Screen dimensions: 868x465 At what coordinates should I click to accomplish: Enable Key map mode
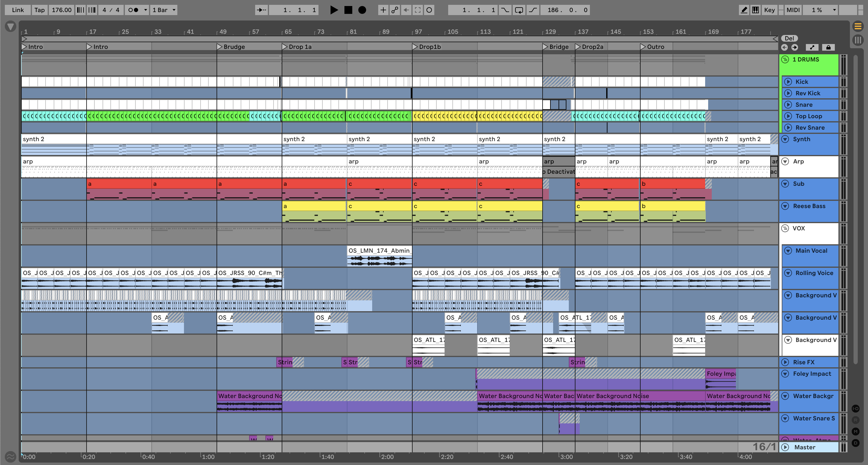coord(769,10)
